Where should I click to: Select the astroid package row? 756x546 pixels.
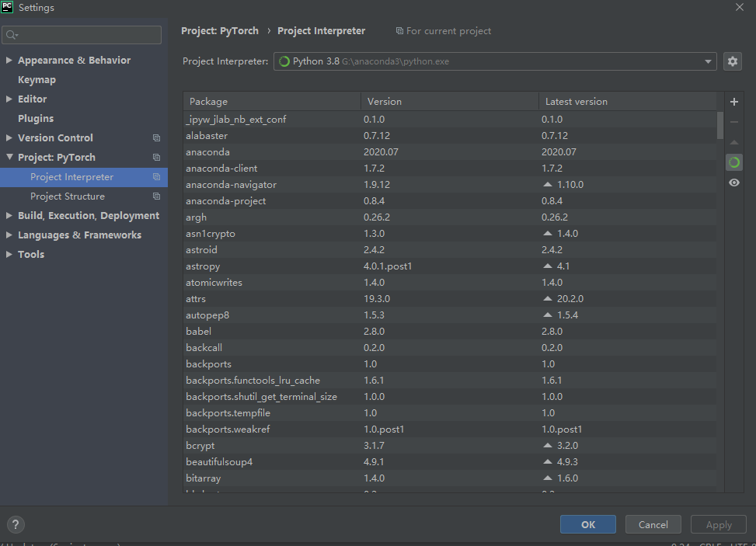[x=450, y=249]
